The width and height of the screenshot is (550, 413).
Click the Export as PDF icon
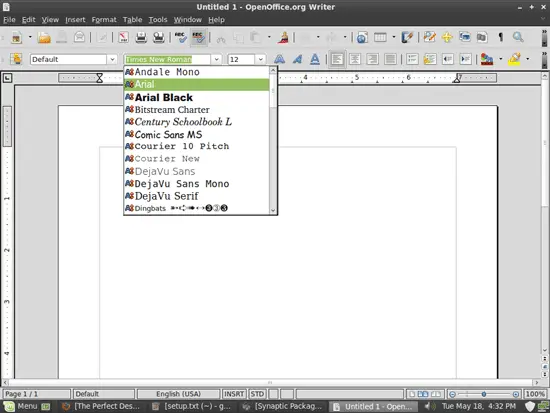tap(123, 37)
